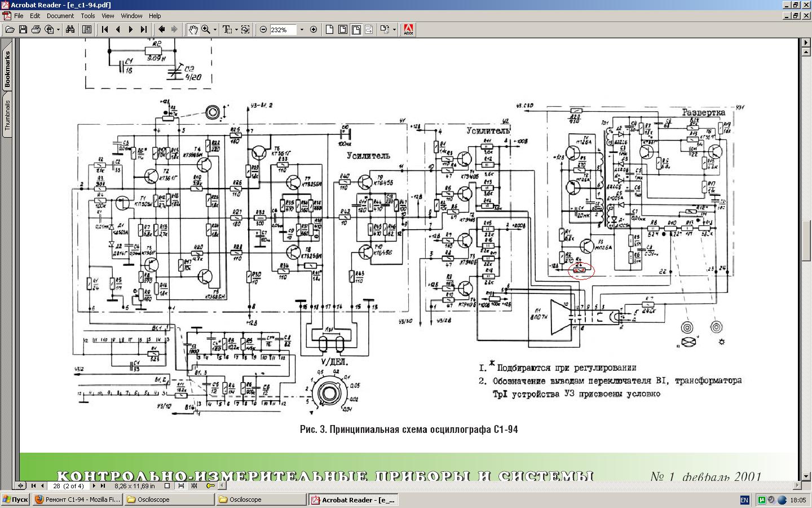812x508 pixels.
Task: Click the Print toolbar icon
Action: coord(36,29)
